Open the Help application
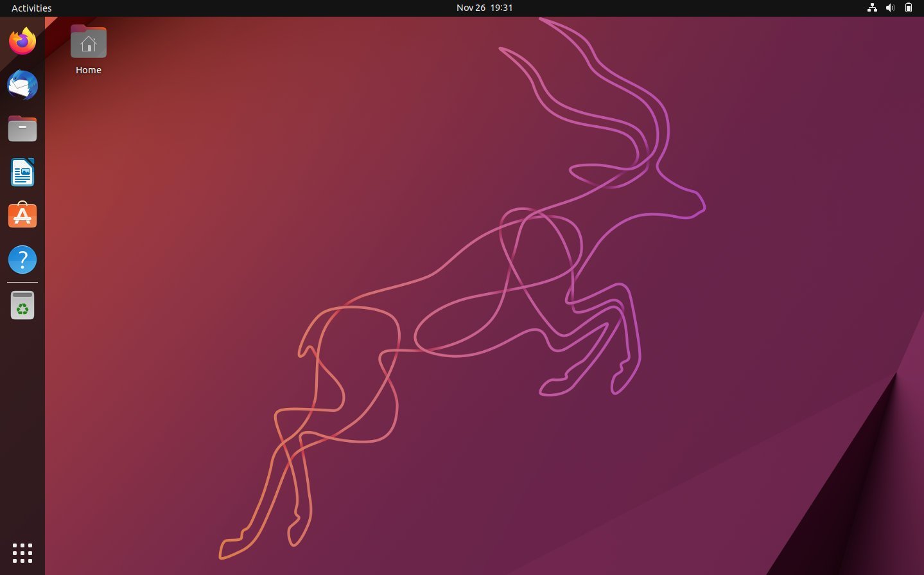This screenshot has height=575, width=924. pyautogui.click(x=22, y=260)
